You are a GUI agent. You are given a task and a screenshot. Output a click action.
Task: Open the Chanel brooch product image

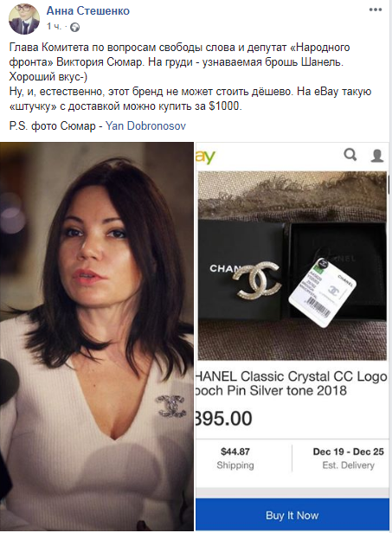point(292,266)
